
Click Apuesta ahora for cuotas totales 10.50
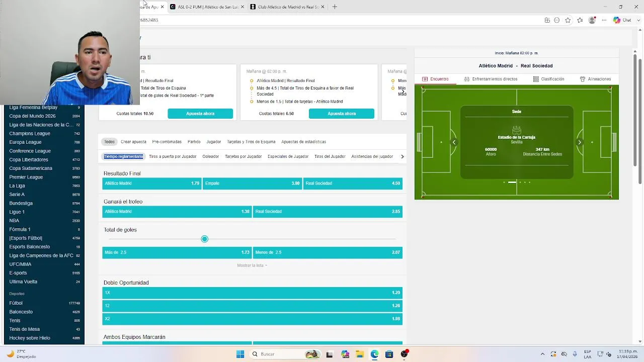200,114
